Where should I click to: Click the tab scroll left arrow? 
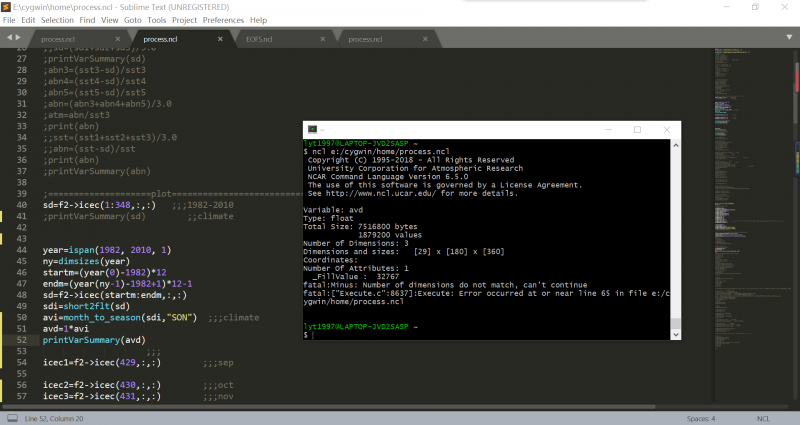coord(9,37)
